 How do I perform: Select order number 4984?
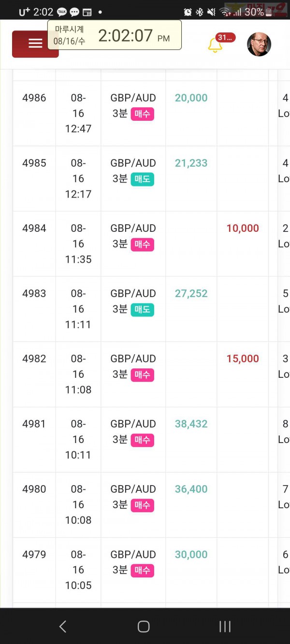pyautogui.click(x=34, y=229)
